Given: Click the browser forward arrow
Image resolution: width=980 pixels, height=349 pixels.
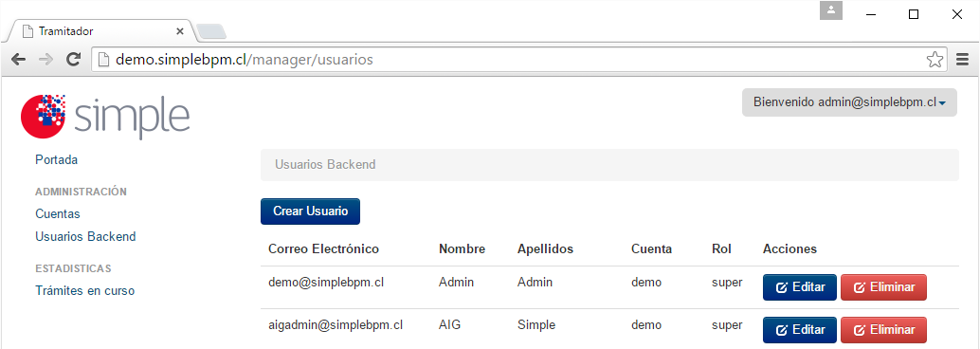Looking at the screenshot, I should (x=45, y=60).
